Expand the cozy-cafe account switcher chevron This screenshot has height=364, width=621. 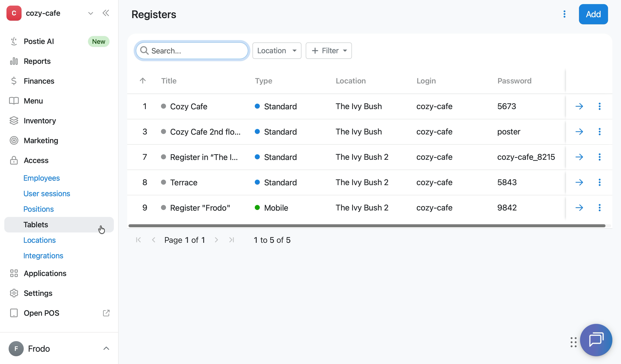point(91,13)
